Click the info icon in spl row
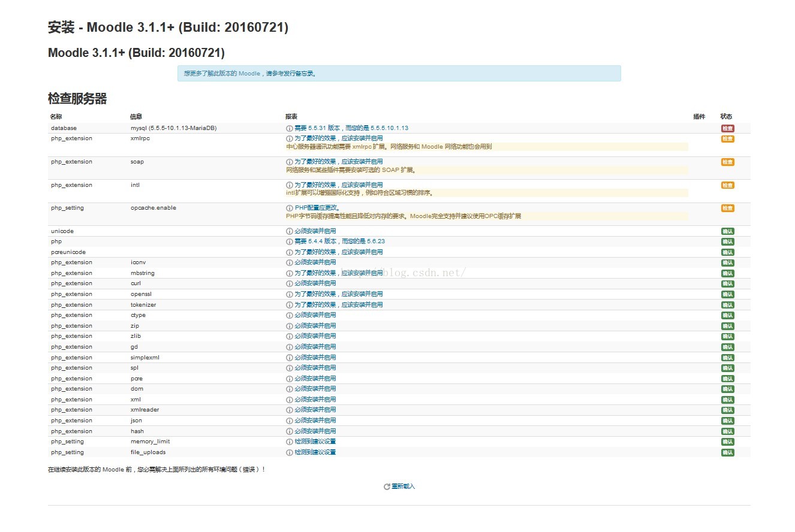This screenshot has height=532, width=795. pyautogui.click(x=290, y=368)
